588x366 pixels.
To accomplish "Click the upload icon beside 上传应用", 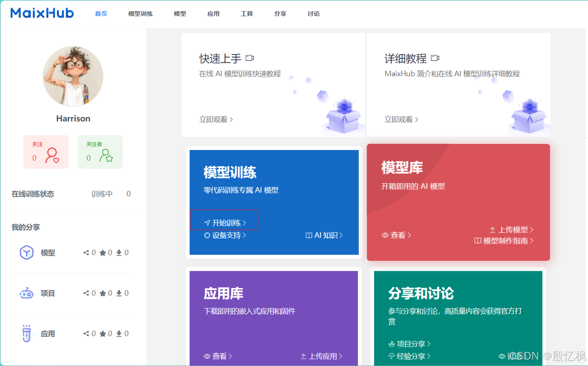I will (303, 356).
